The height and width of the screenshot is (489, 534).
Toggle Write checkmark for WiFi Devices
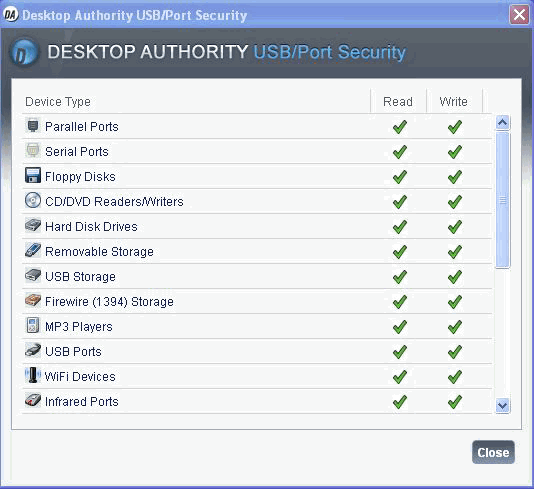click(x=455, y=377)
